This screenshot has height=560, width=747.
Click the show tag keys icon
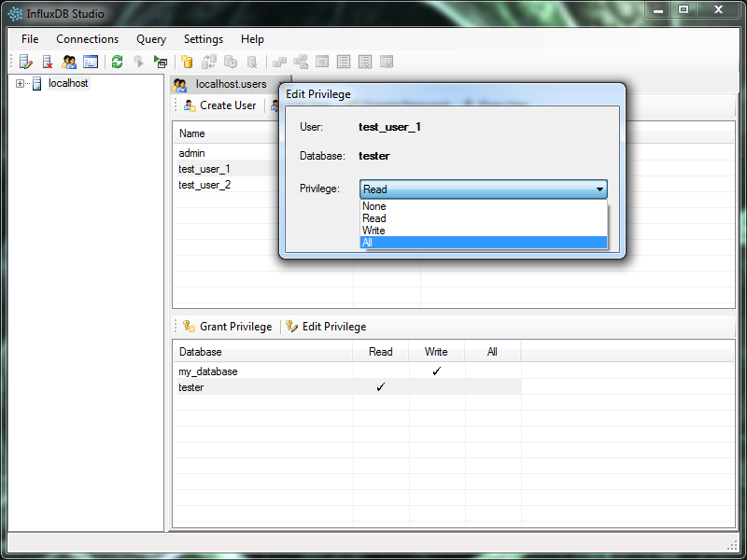pyautogui.click(x=279, y=62)
